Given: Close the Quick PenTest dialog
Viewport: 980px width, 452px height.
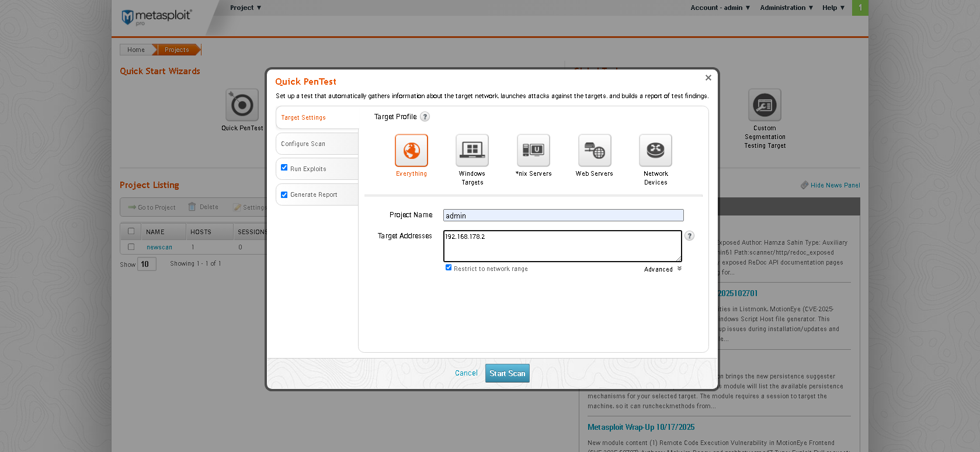Looking at the screenshot, I should point(708,78).
